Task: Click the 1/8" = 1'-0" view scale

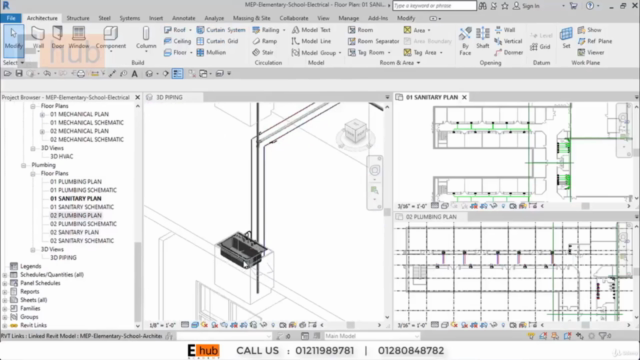Action: coord(162,325)
